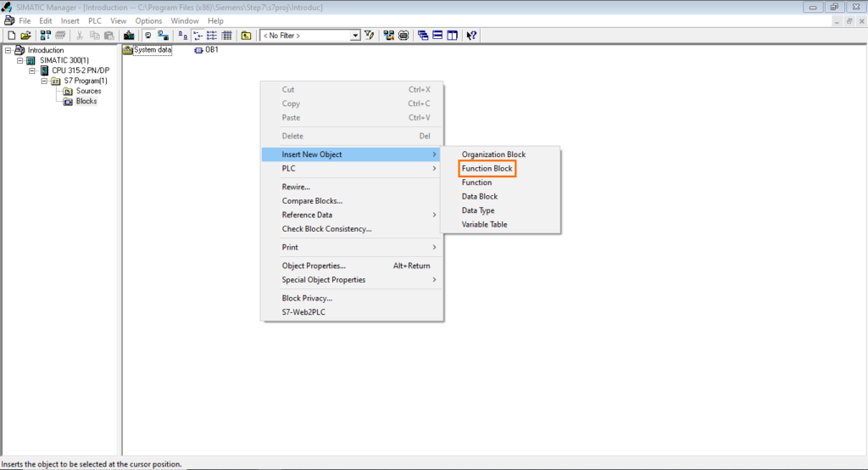The width and height of the screenshot is (868, 470).
Task: Switch to Details view from toolbar
Action: [x=227, y=36]
